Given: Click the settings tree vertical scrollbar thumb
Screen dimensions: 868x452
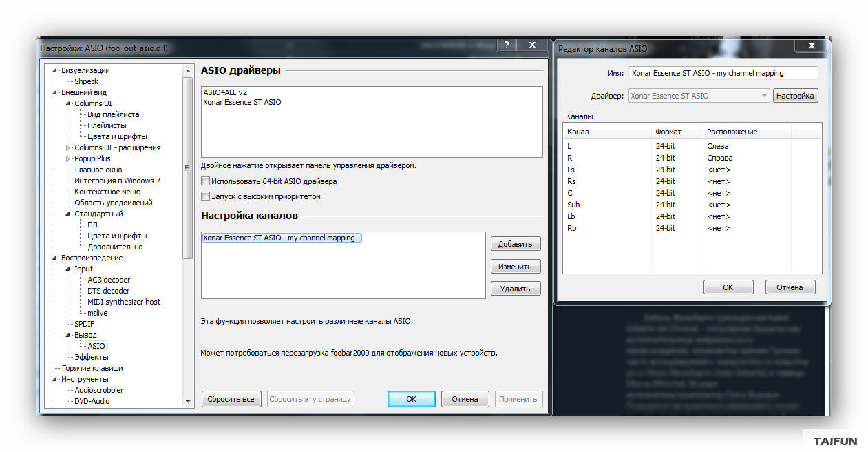Looking at the screenshot, I should pyautogui.click(x=188, y=167).
